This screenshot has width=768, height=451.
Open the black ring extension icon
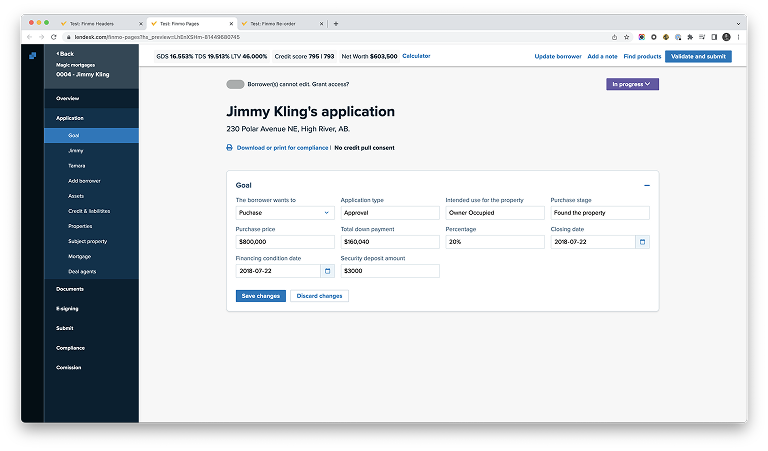coord(653,37)
